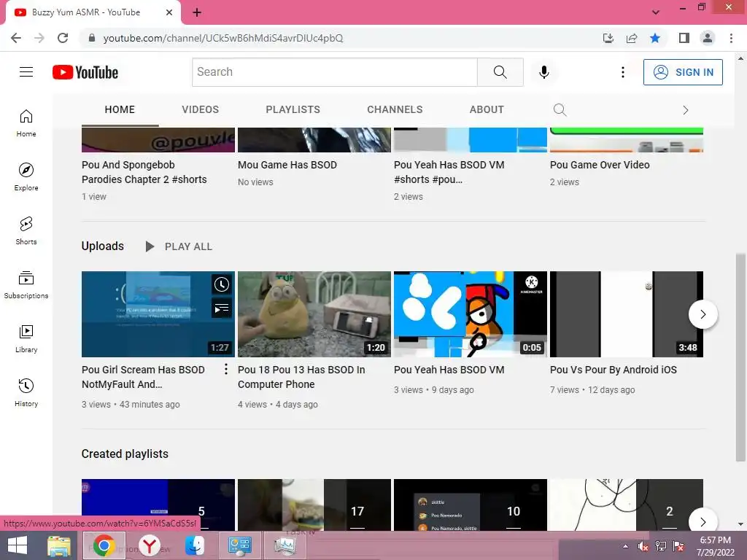
Task: Open Yandex browser from the taskbar
Action: [x=150, y=545]
